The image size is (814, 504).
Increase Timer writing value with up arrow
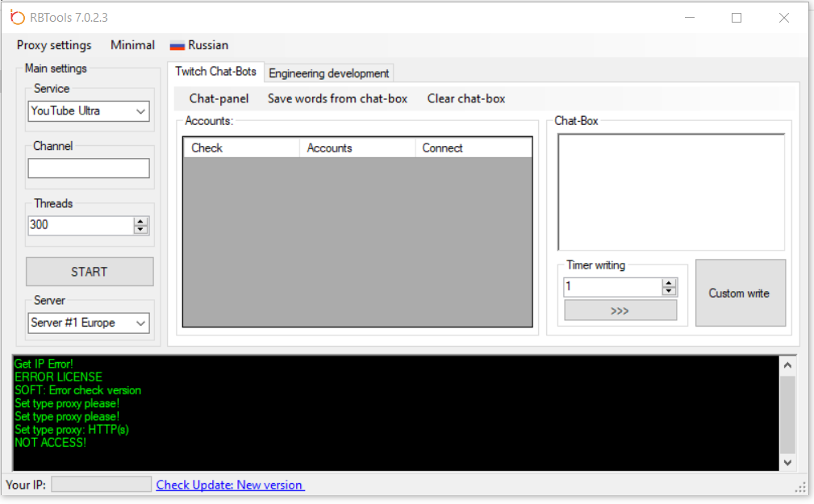(x=669, y=282)
